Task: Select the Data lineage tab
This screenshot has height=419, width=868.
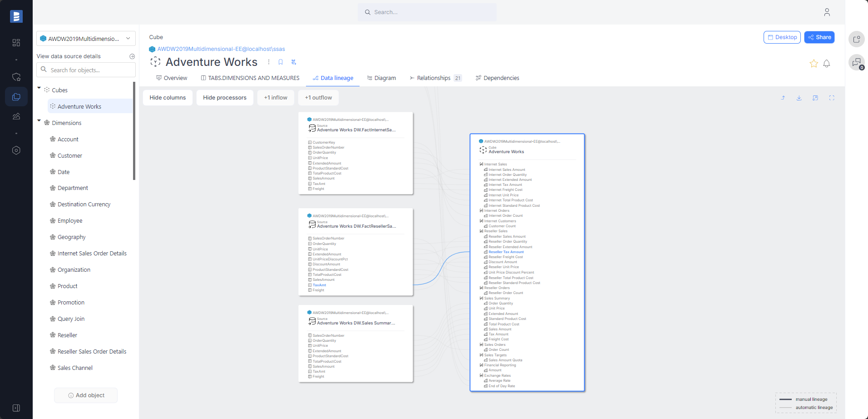Action: [333, 78]
